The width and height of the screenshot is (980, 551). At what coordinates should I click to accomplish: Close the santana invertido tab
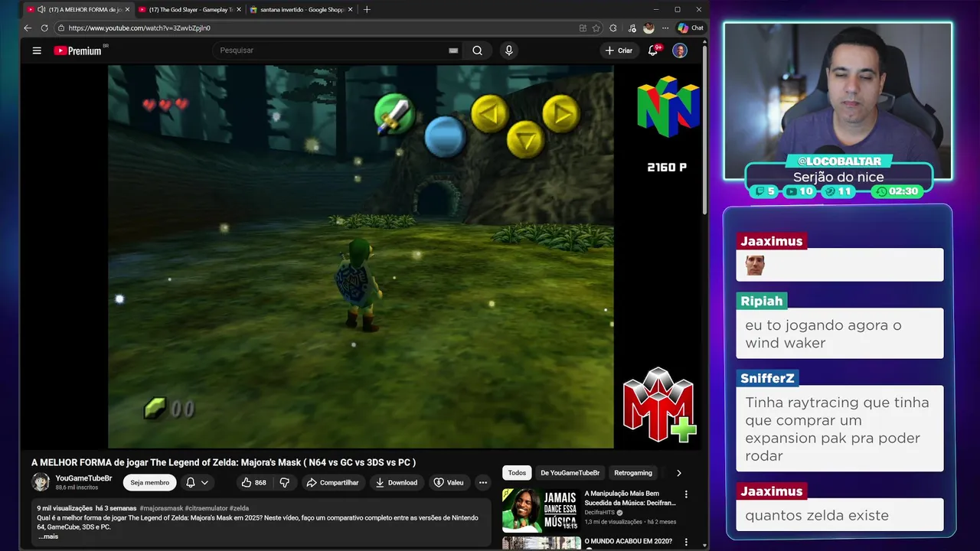pos(351,10)
